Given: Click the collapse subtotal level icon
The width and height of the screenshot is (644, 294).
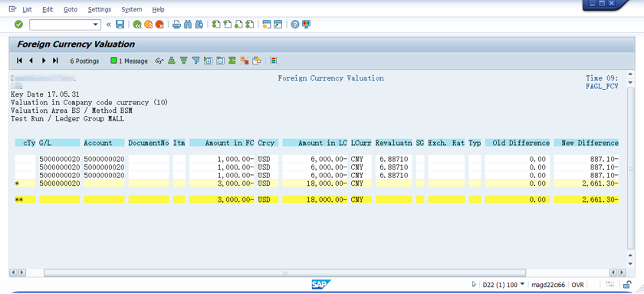Looking at the screenshot, I should (220, 61).
